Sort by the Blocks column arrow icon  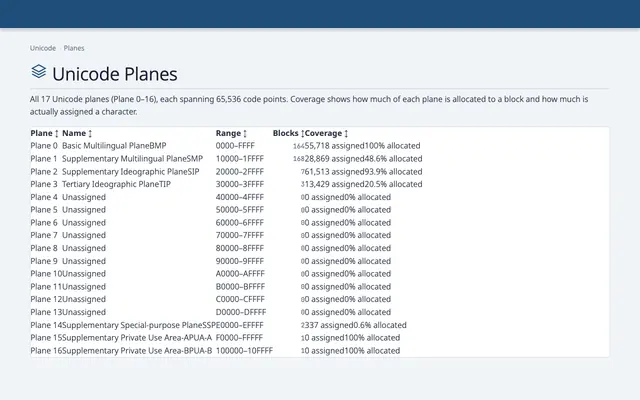click(302, 133)
